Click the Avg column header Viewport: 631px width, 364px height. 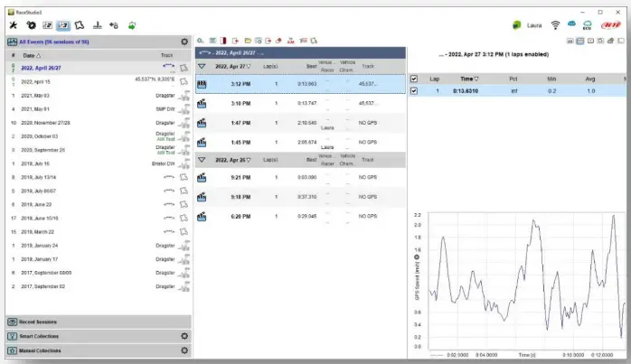pyautogui.click(x=590, y=79)
